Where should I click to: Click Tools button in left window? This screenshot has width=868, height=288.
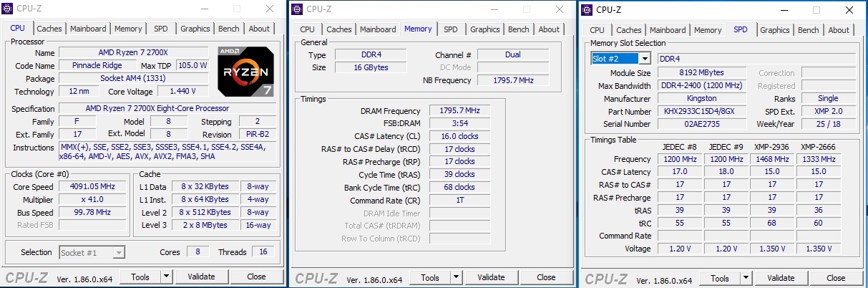click(140, 277)
